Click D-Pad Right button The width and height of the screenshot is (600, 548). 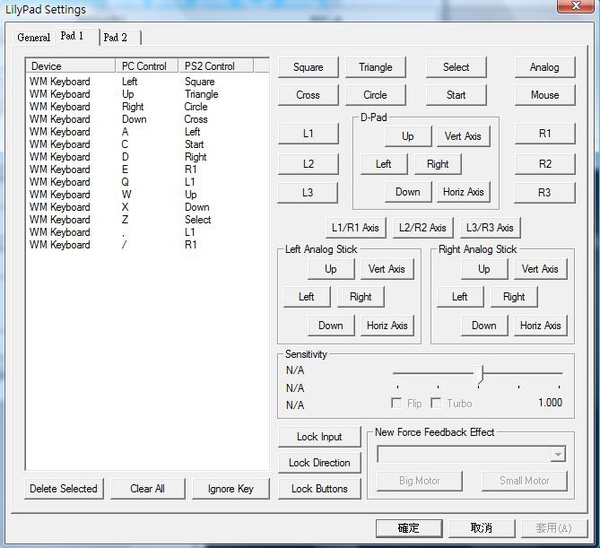[438, 164]
